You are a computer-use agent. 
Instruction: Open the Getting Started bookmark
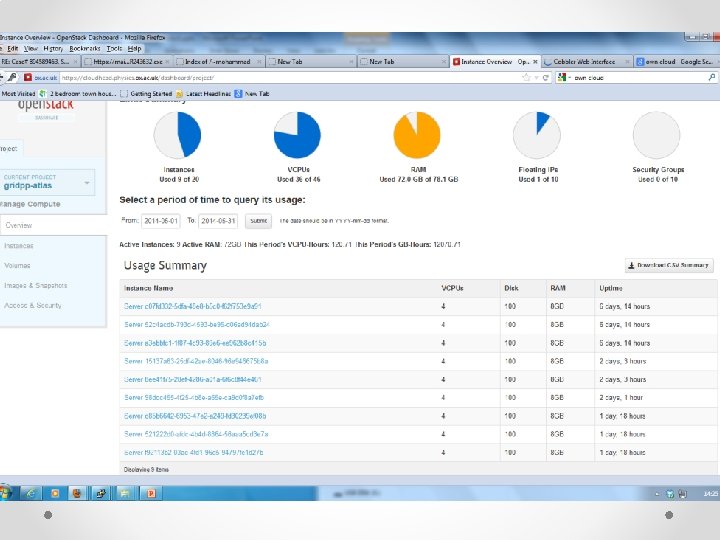pos(146,94)
